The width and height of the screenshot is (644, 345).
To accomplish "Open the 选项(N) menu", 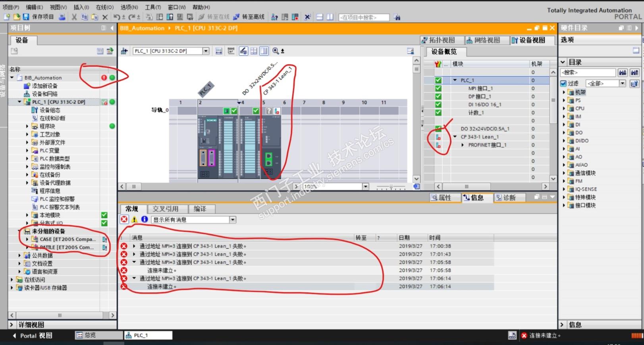I will point(129,7).
